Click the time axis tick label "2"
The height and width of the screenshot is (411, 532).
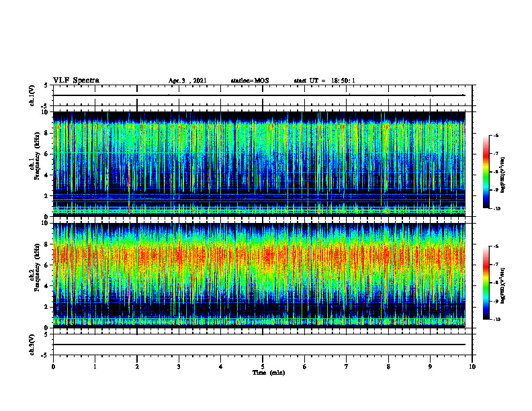(x=137, y=367)
